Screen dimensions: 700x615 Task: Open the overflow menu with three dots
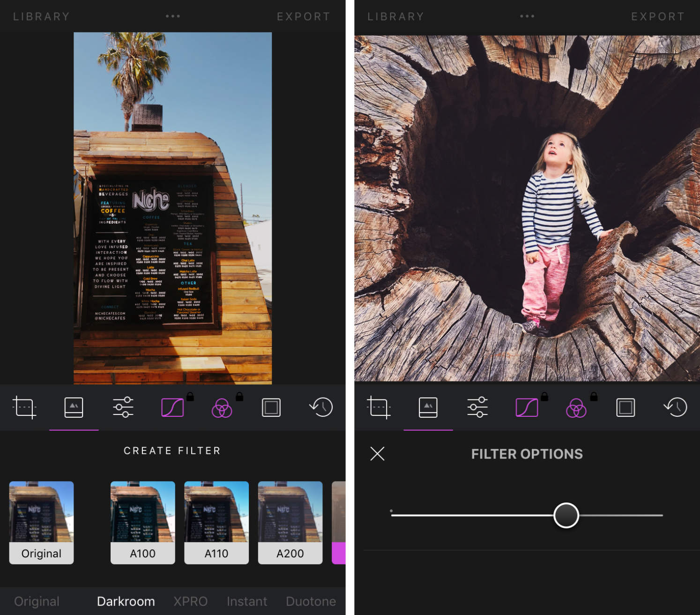click(x=173, y=16)
